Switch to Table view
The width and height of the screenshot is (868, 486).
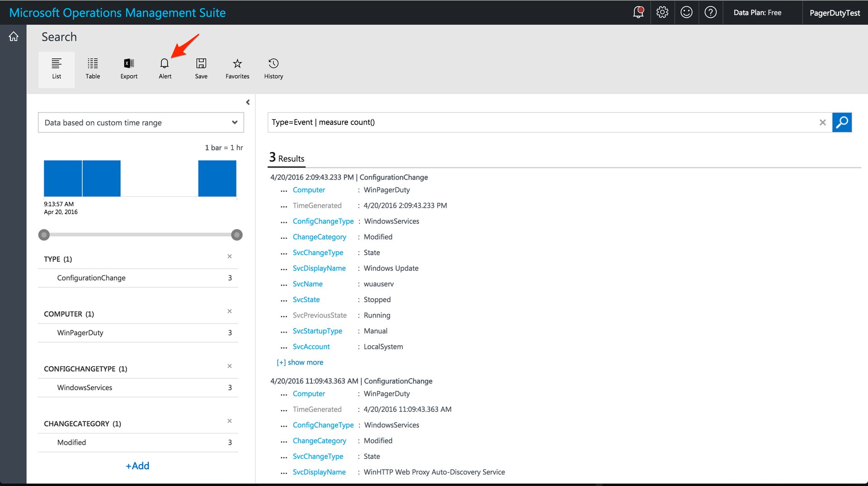pyautogui.click(x=93, y=68)
